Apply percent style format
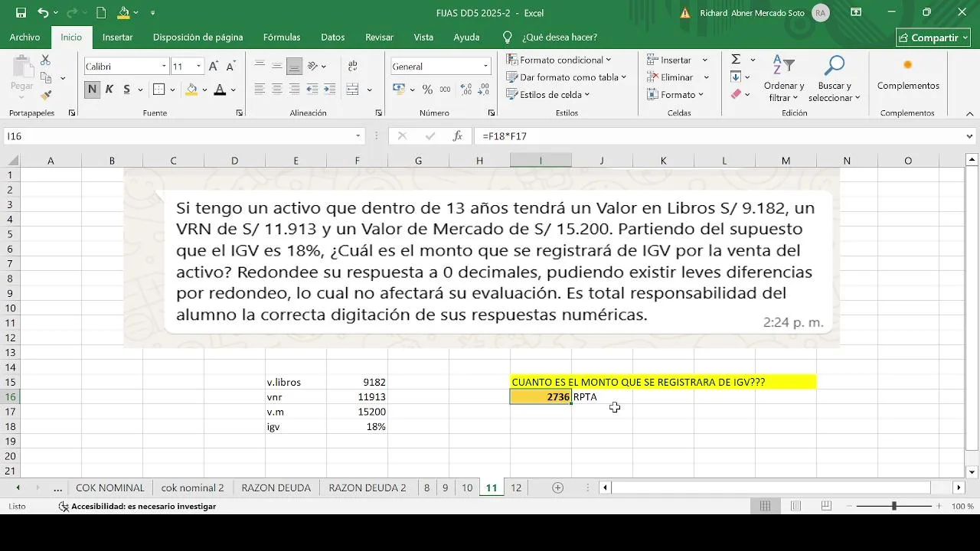The width and height of the screenshot is (980, 551). coord(427,90)
